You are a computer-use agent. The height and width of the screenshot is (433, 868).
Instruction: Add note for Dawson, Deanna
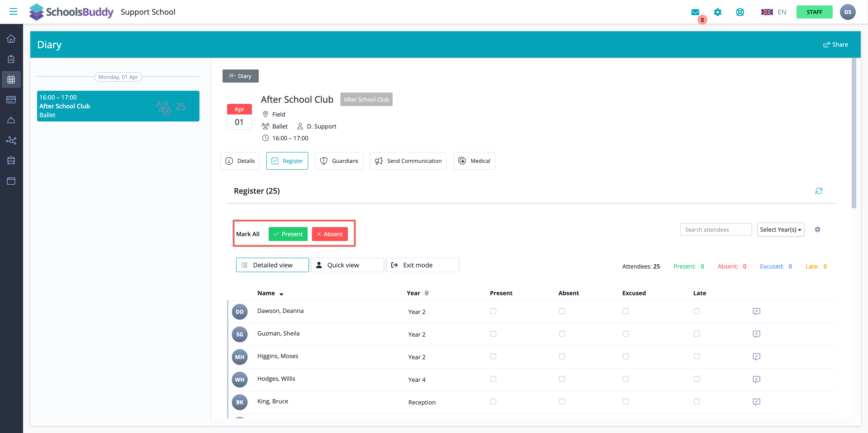[x=757, y=311]
